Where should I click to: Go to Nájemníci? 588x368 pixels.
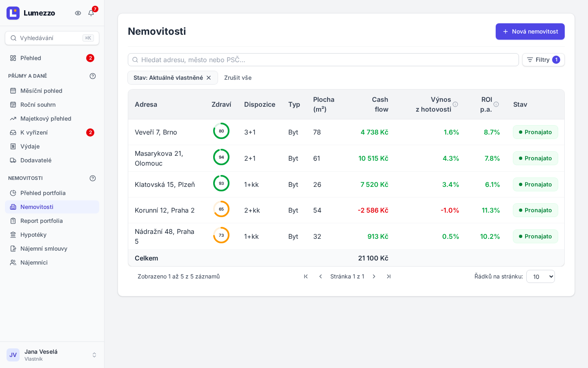coord(52,263)
